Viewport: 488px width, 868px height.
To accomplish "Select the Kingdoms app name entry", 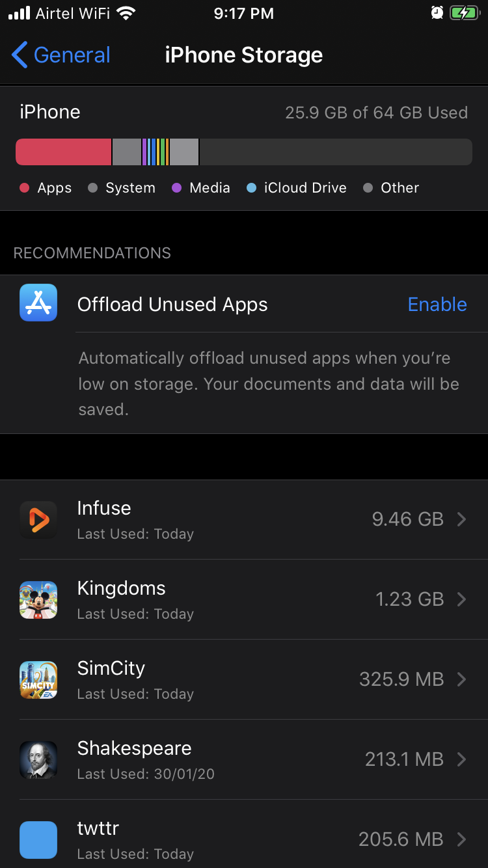I will coord(121,588).
